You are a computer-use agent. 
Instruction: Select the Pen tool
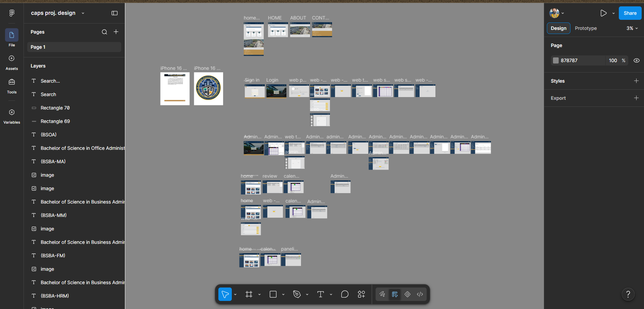click(297, 294)
